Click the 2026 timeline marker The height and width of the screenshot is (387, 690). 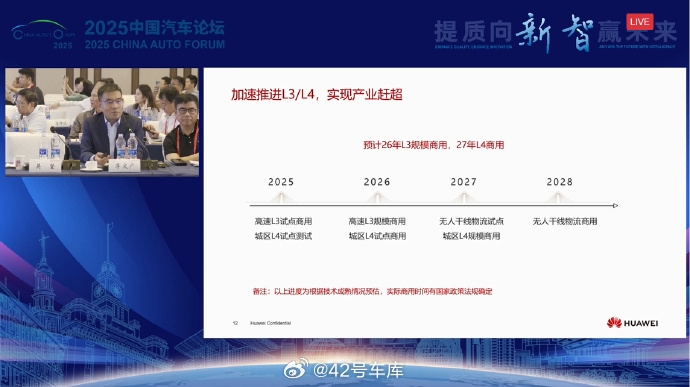377,182
